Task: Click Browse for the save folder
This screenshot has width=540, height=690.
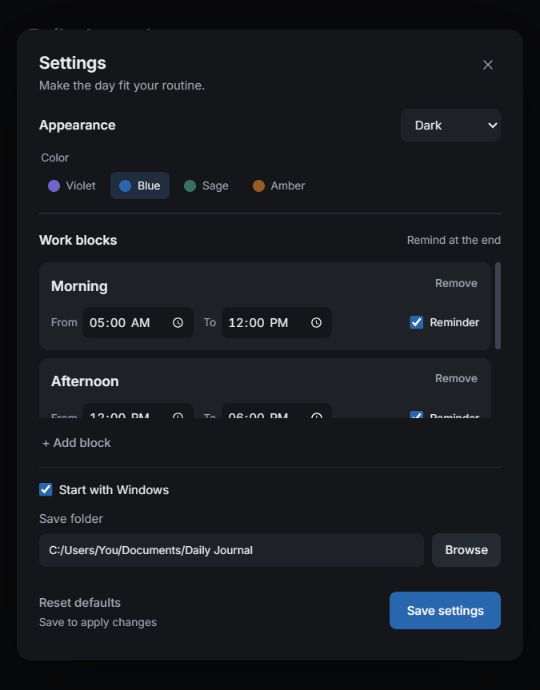Action: pyautogui.click(x=466, y=550)
